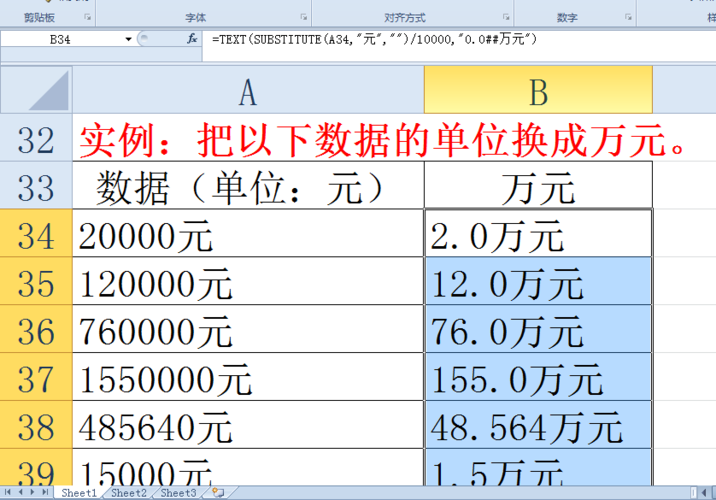Select row 32 header
Viewport: 716px width, 500px height.
[x=36, y=137]
